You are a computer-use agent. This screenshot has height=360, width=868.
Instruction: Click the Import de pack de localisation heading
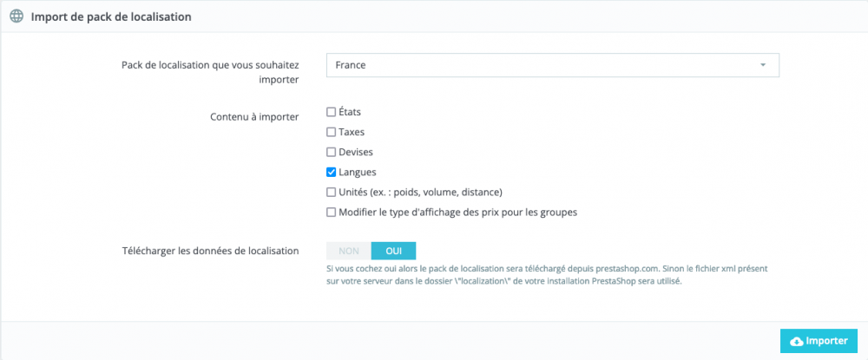pyautogui.click(x=111, y=17)
